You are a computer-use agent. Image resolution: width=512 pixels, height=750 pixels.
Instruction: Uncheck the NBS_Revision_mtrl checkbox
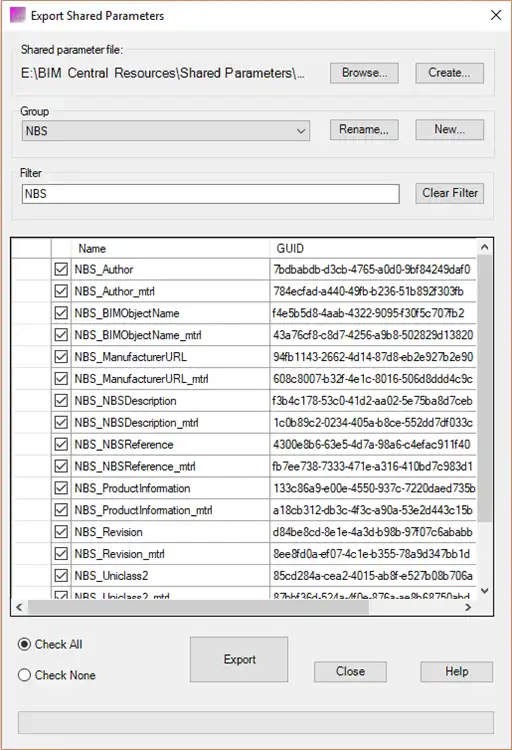61,554
